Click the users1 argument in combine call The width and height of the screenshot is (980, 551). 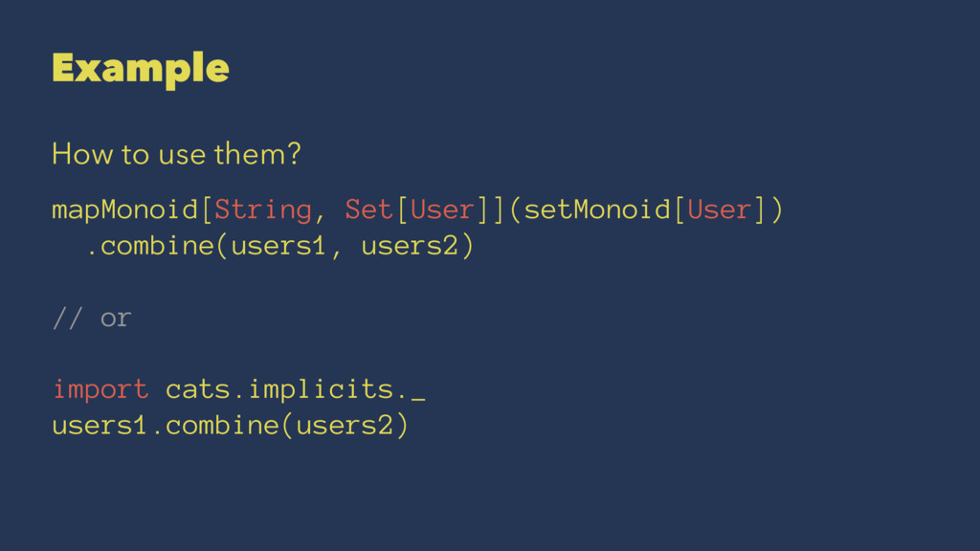[278, 246]
